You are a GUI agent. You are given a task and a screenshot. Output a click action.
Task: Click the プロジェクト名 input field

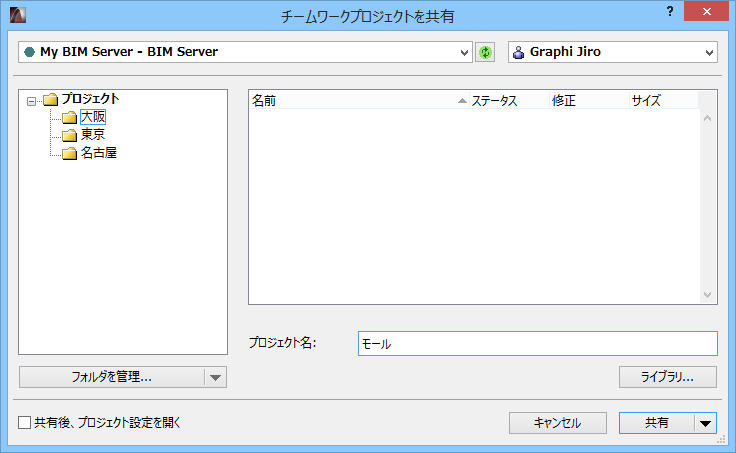point(537,344)
